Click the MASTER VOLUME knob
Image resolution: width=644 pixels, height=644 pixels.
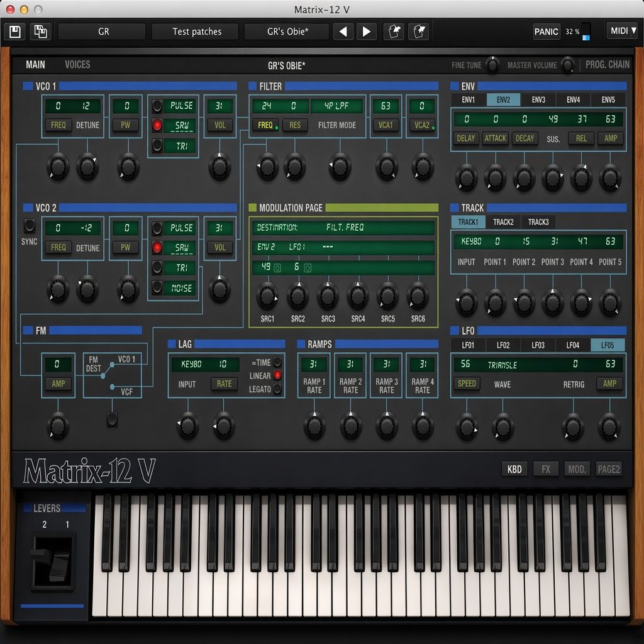(568, 65)
